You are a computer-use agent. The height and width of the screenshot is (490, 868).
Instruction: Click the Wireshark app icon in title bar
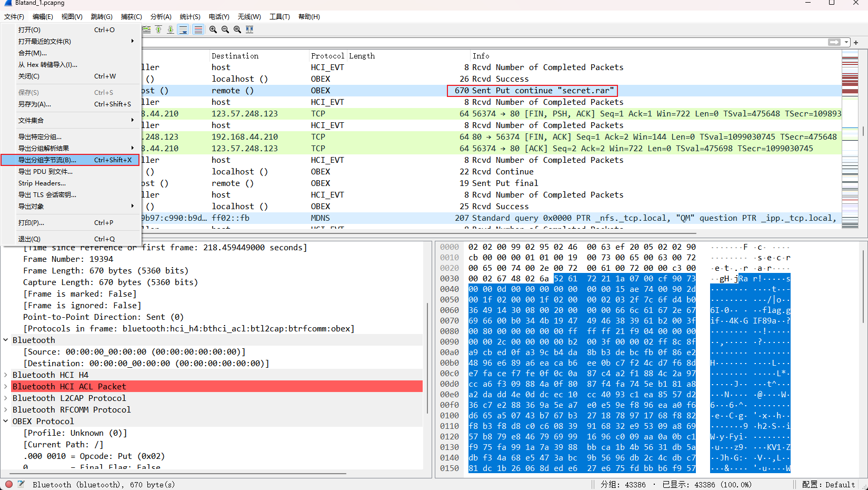click(x=8, y=3)
